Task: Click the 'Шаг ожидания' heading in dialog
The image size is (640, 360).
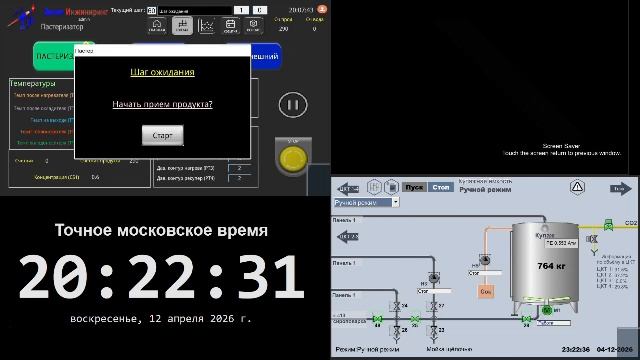Action: tap(162, 72)
